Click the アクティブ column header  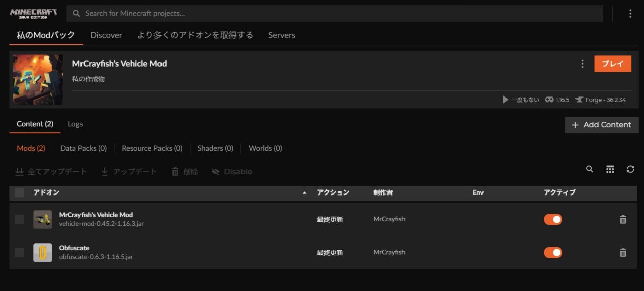point(559,192)
